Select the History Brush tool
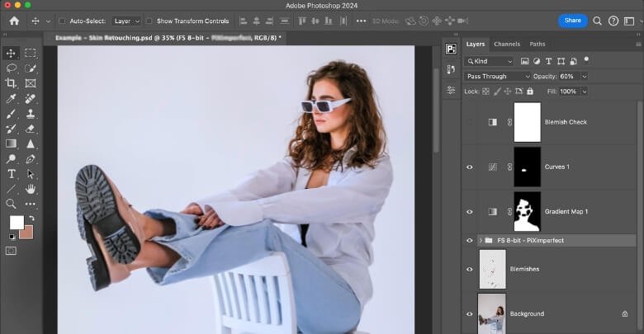This screenshot has height=334, width=644. (x=11, y=129)
